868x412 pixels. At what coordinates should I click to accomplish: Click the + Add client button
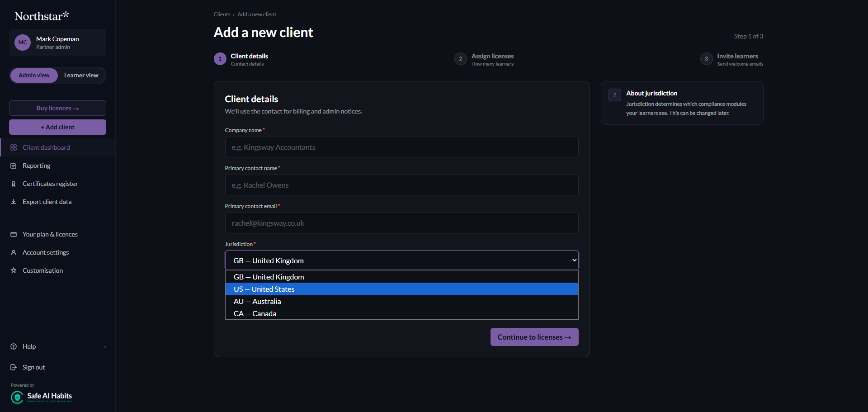point(57,127)
